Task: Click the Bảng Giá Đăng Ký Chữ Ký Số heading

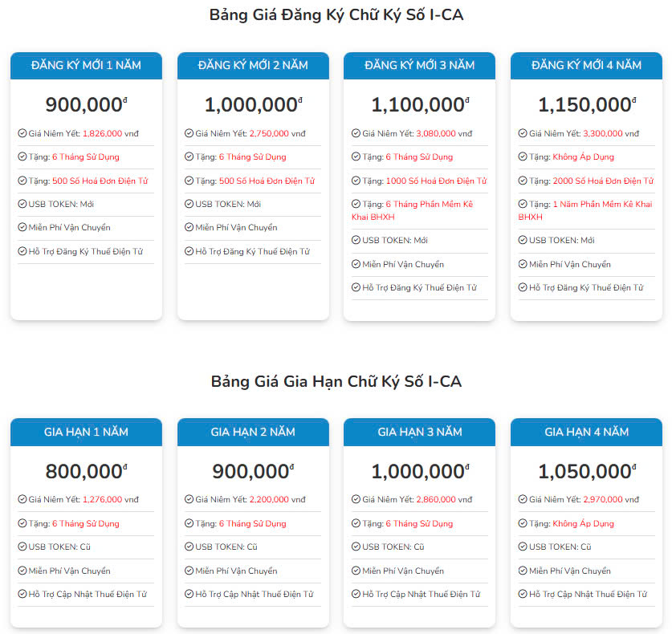Action: [336, 15]
